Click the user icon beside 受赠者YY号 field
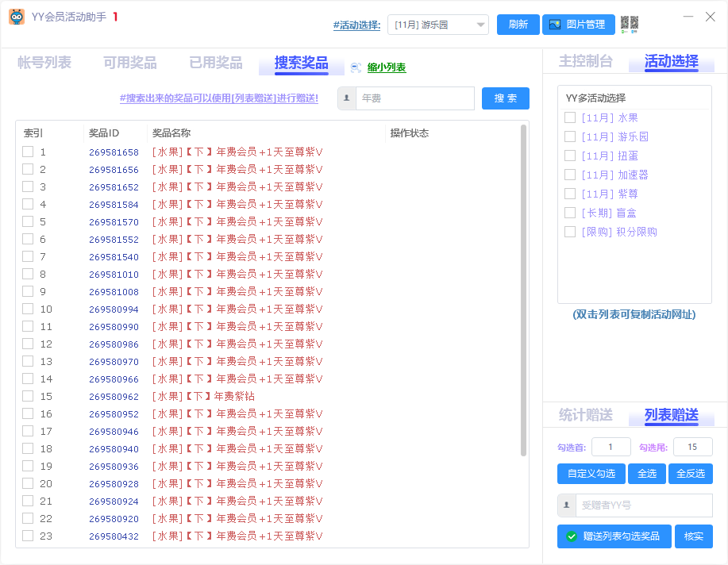 566,505
